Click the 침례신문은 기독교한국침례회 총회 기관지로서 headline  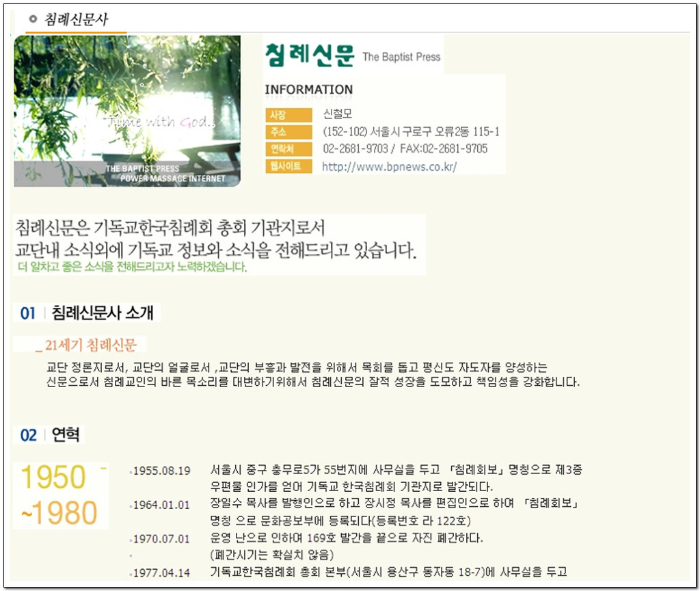[170, 228]
